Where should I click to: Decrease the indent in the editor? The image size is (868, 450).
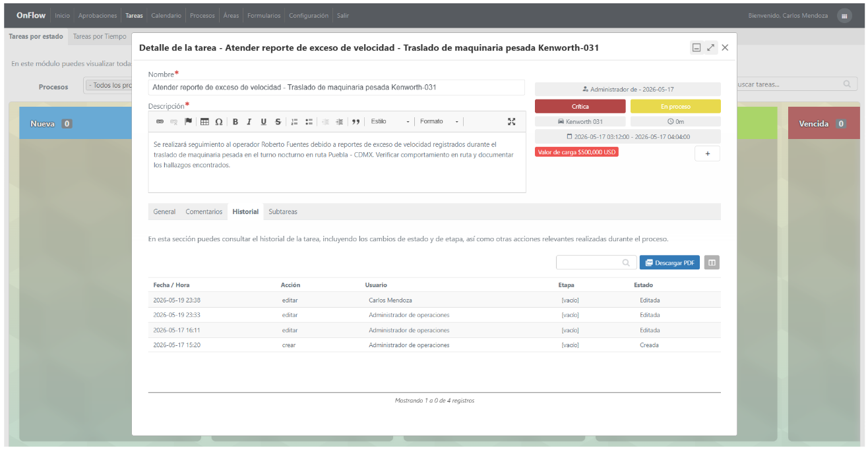click(x=325, y=121)
